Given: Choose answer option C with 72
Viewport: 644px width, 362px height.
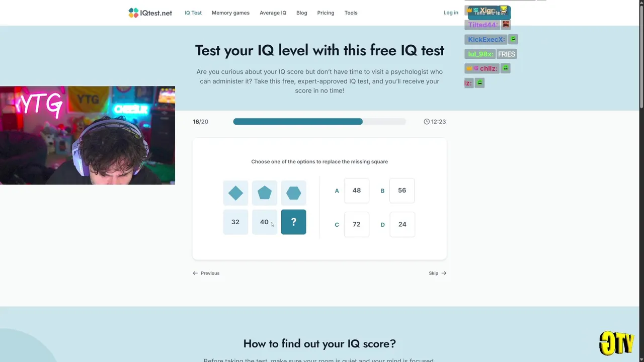Looking at the screenshot, I should coord(357,224).
